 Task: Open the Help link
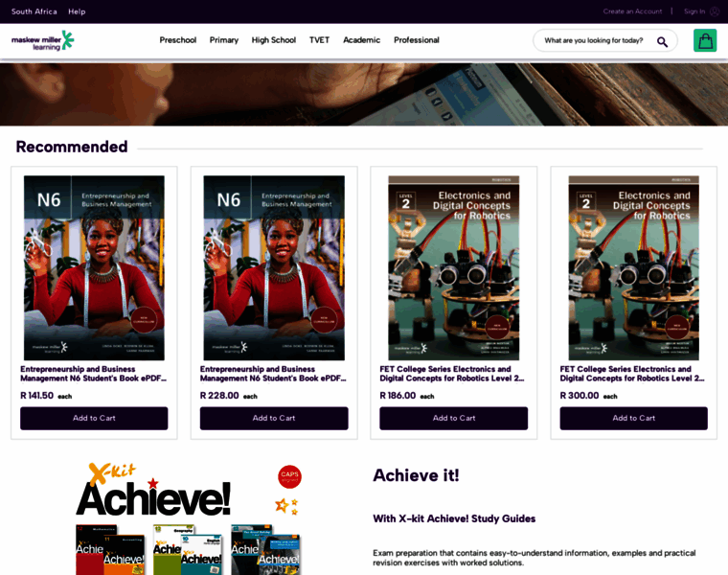(77, 11)
